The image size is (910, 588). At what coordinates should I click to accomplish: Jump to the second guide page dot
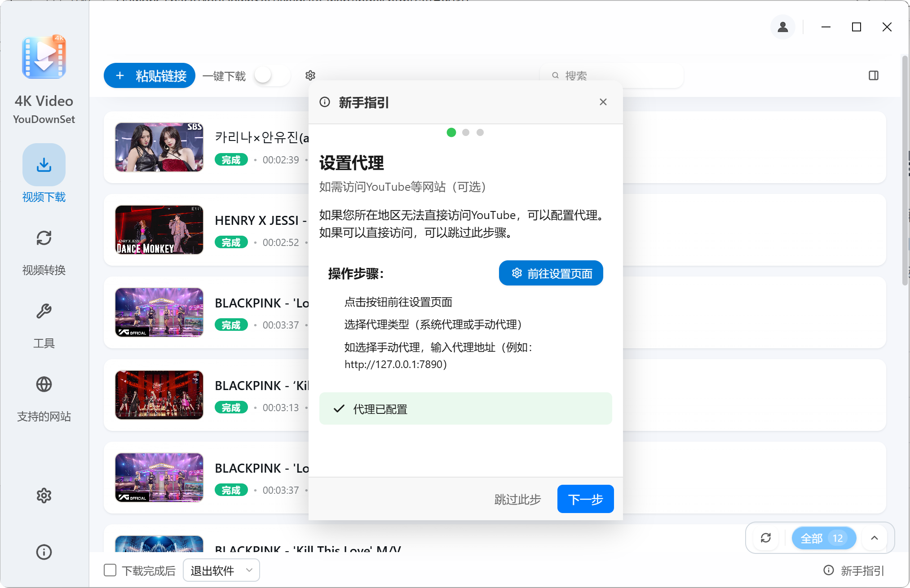coord(466,132)
